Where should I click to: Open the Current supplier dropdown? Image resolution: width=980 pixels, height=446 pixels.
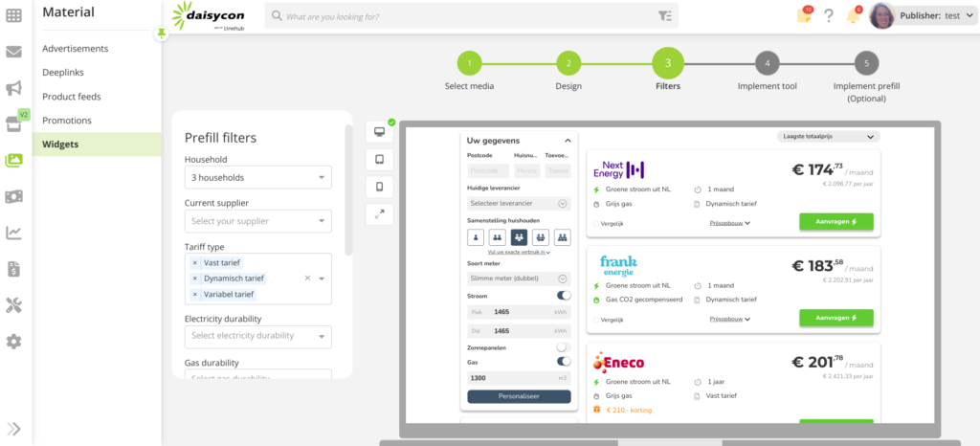pos(257,222)
